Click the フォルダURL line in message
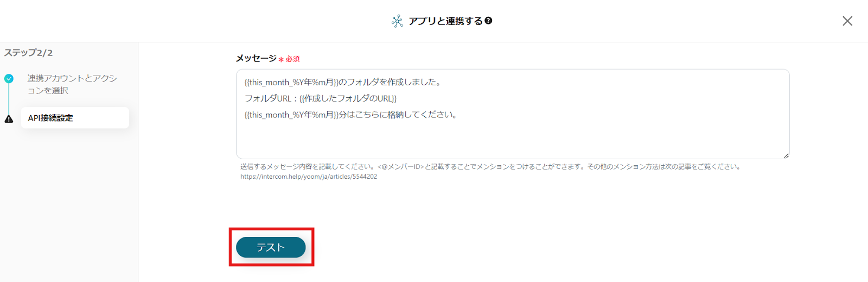 coord(321,98)
